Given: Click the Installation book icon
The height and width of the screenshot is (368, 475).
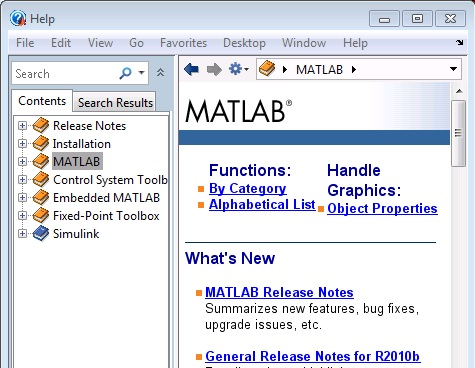Looking at the screenshot, I should [41, 143].
